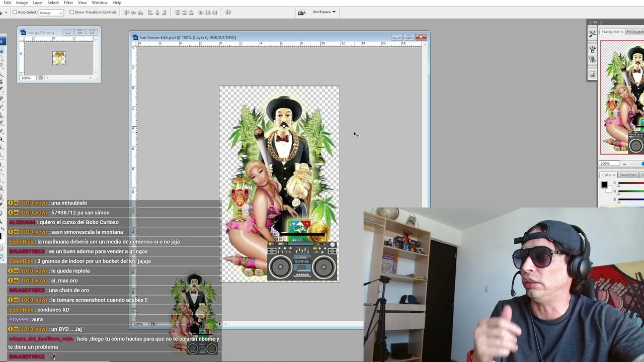Image resolution: width=644 pixels, height=362 pixels.
Task: Click the Align Vertical Centers icon
Action: point(133,12)
